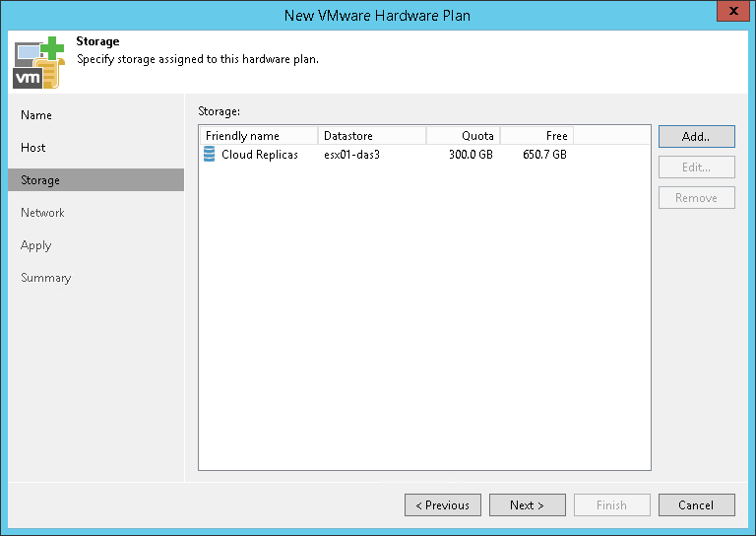Click the grayed-out Edit... button
756x536 pixels.
pos(696,167)
